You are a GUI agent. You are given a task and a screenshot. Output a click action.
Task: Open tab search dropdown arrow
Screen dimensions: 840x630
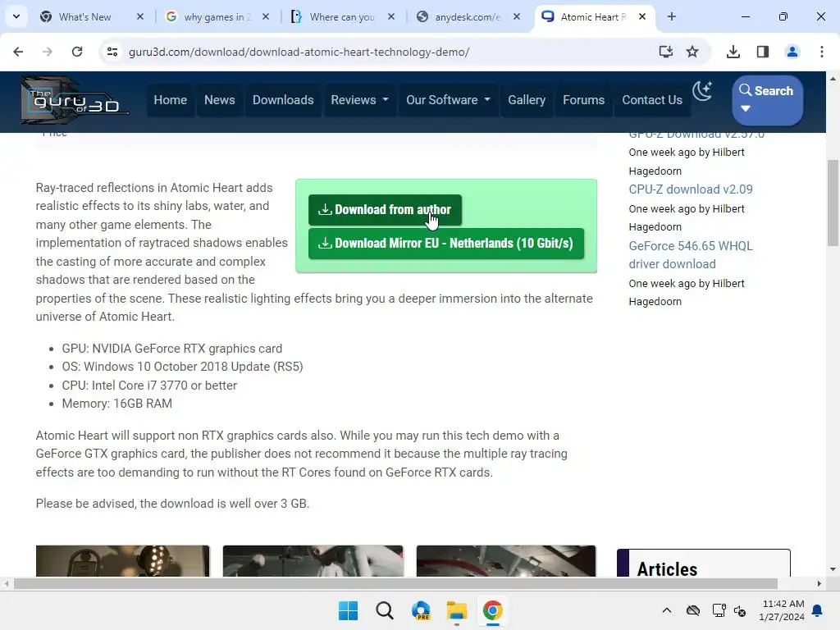(x=16, y=16)
